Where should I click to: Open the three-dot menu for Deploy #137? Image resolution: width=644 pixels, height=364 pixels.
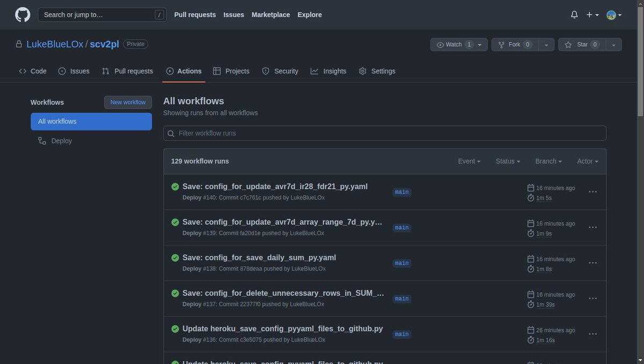click(593, 298)
